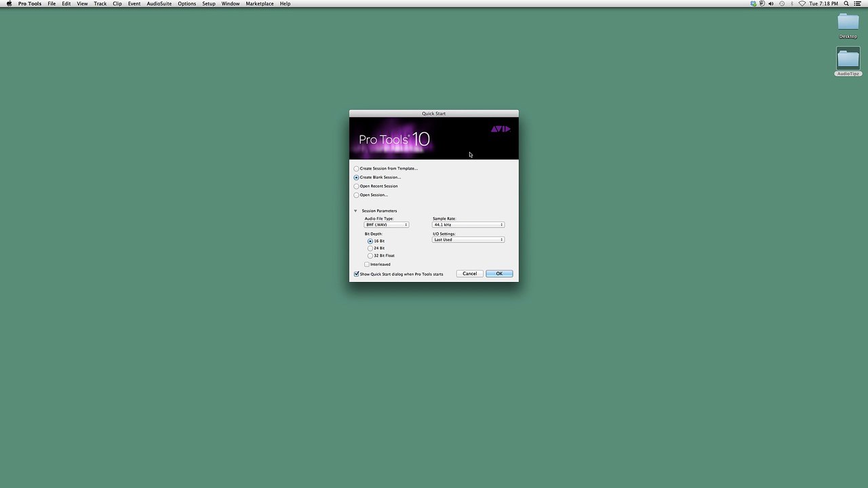The height and width of the screenshot is (488, 868).
Task: Open the File menu
Action: (x=52, y=3)
